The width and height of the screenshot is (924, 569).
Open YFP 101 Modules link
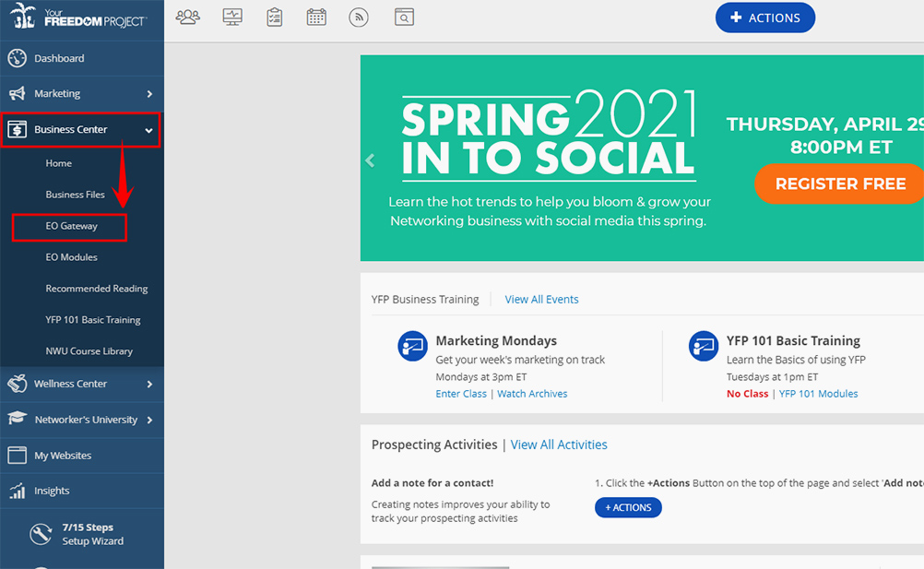(x=818, y=394)
